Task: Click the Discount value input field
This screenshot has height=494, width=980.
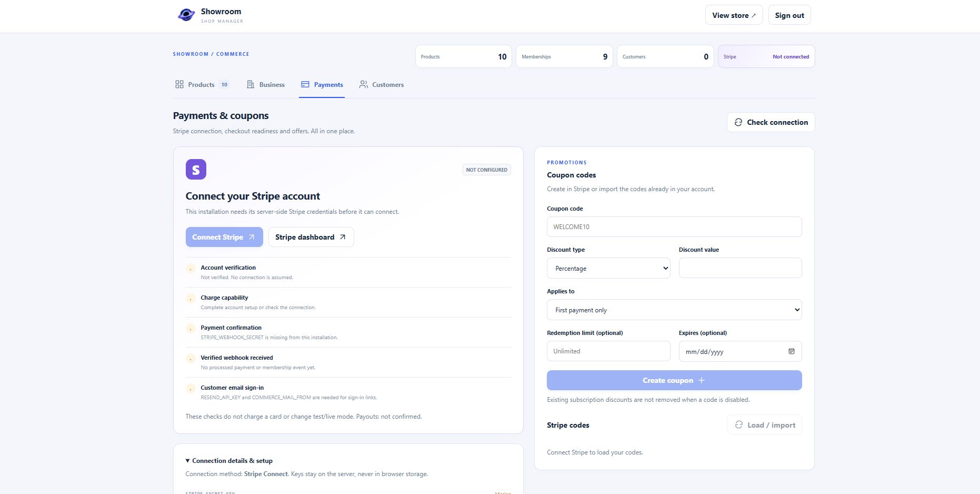Action: coord(740,268)
